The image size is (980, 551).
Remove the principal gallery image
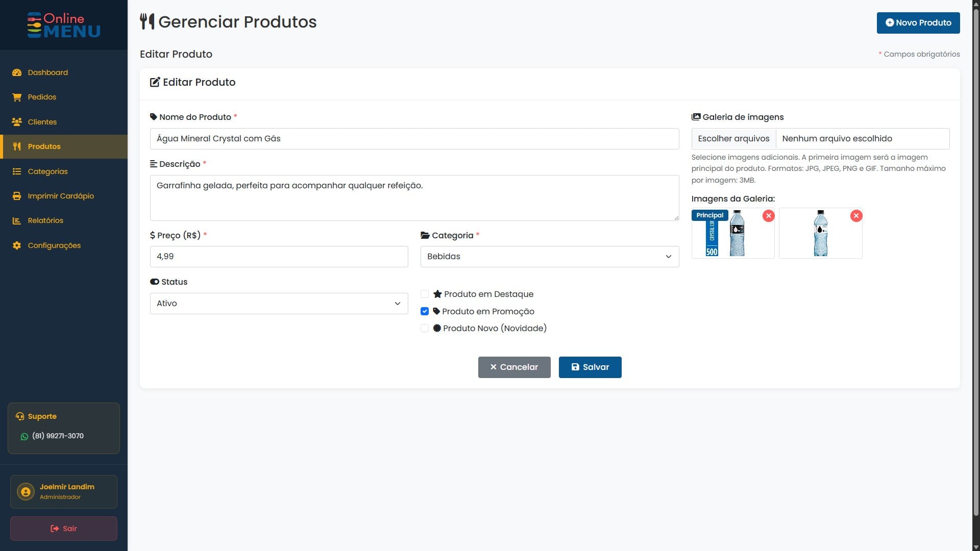point(769,215)
